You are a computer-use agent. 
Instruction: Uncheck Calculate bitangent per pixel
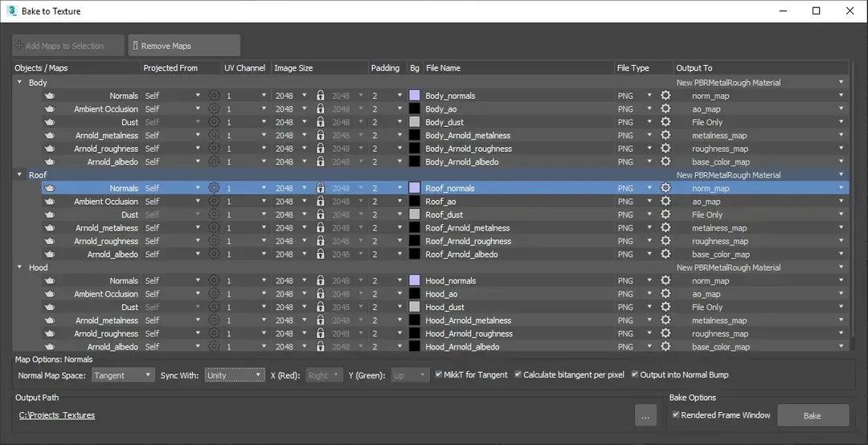(x=518, y=375)
